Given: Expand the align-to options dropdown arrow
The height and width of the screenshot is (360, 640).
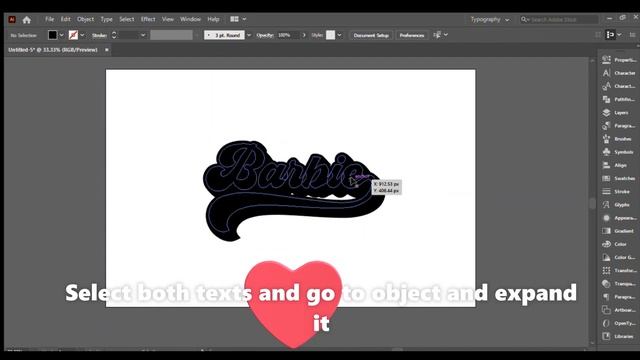Looking at the screenshot, I should [x=620, y=35].
